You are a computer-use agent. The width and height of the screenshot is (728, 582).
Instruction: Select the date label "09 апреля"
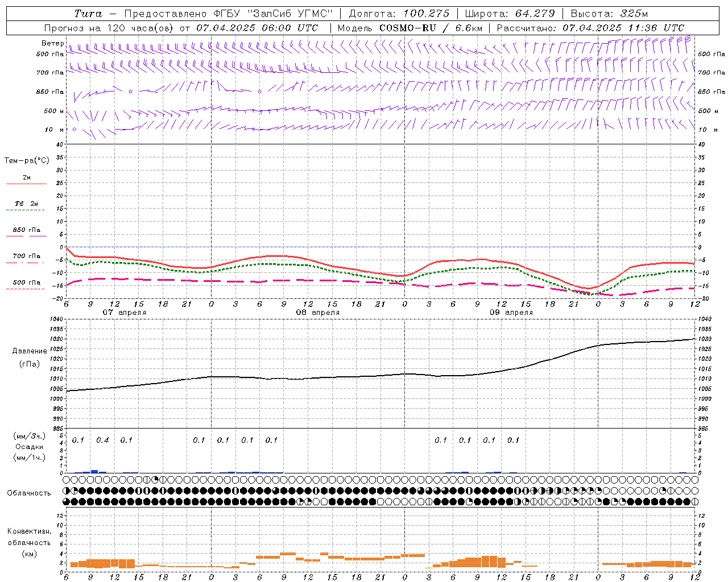tap(511, 313)
